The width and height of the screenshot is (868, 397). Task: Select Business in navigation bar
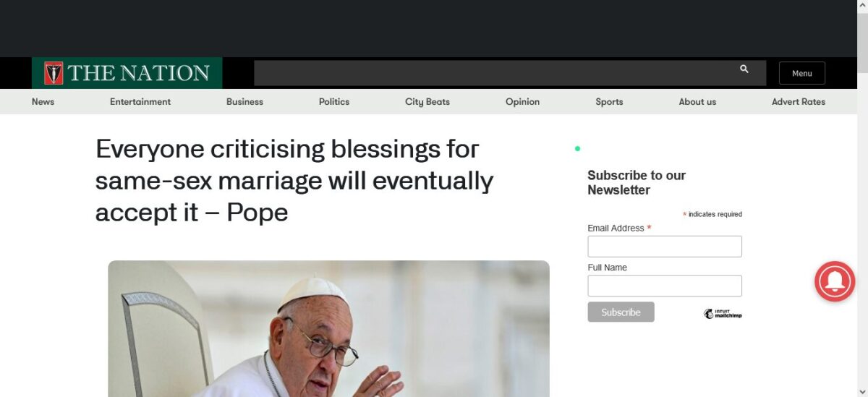(244, 102)
